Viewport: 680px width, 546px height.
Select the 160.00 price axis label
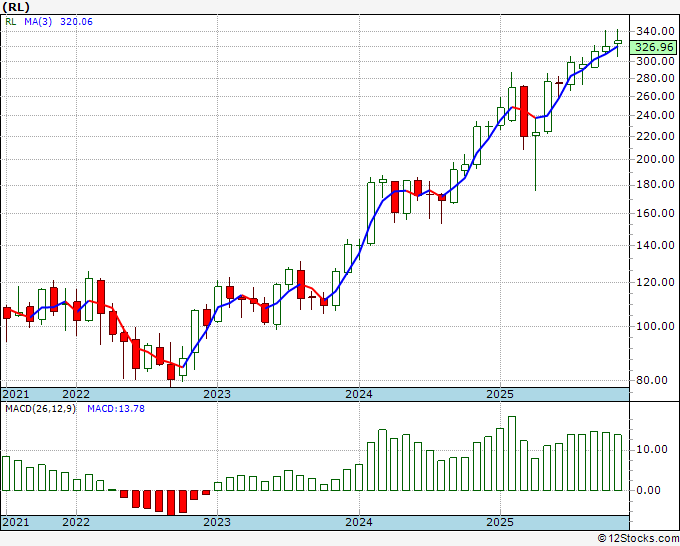(x=655, y=213)
